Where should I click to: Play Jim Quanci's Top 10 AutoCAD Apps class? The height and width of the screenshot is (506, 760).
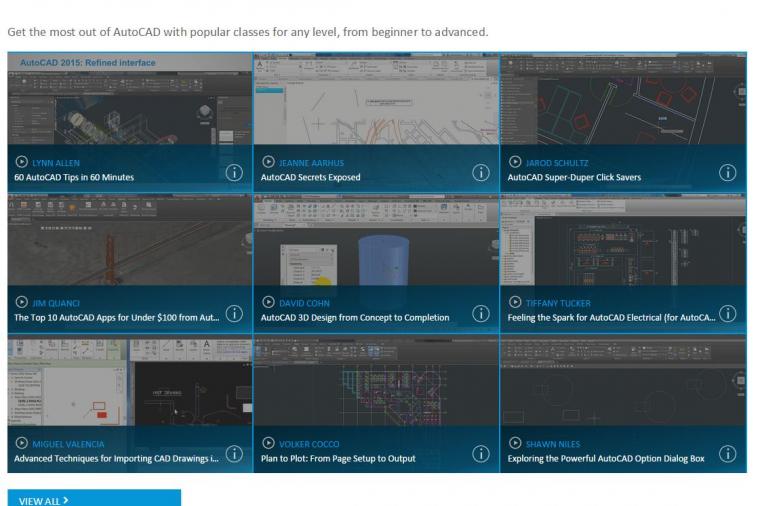21,302
